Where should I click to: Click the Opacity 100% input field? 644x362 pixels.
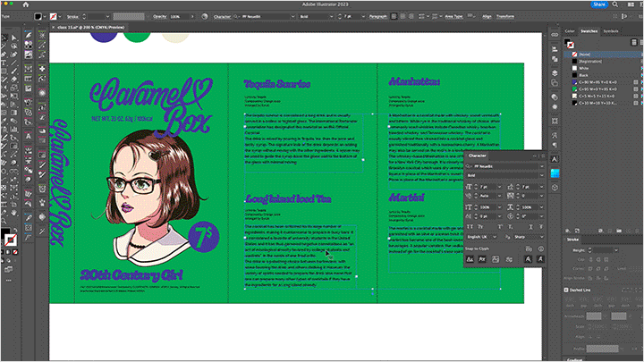pos(180,16)
